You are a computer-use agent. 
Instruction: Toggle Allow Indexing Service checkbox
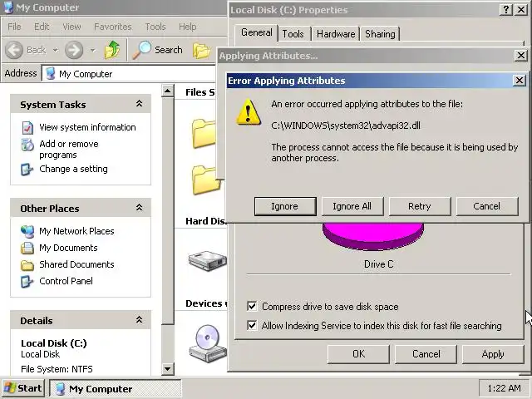252,326
